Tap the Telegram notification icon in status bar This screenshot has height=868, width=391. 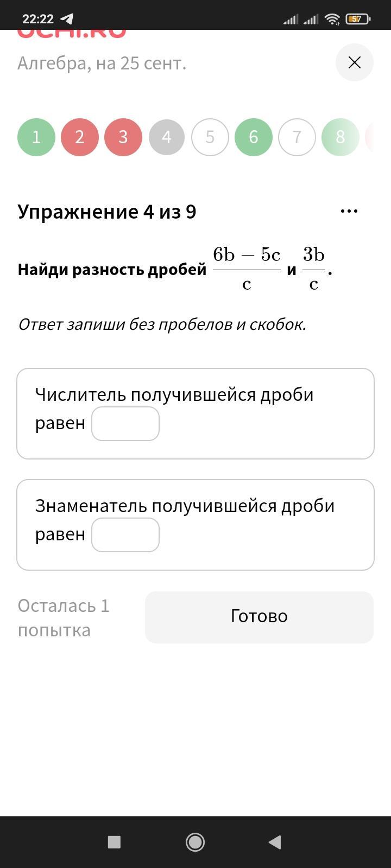pos(66,19)
